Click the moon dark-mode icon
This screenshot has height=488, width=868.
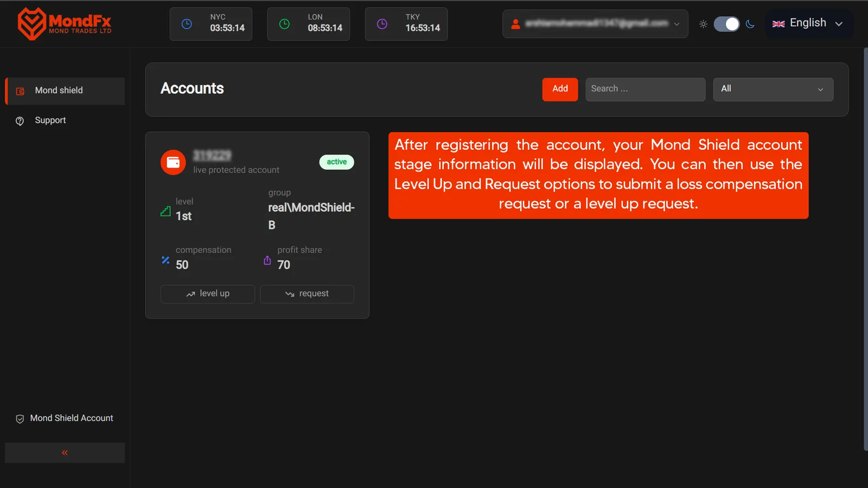point(750,24)
